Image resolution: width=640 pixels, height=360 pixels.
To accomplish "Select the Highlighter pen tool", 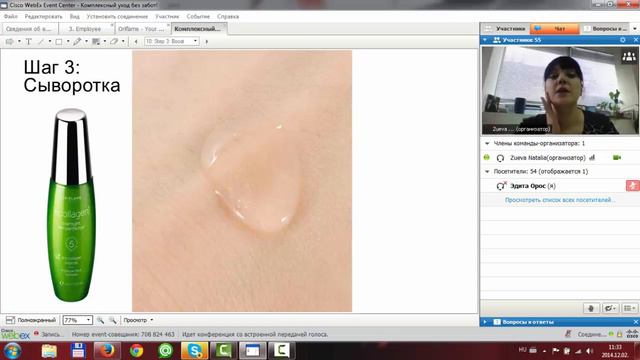I will [x=77, y=41].
